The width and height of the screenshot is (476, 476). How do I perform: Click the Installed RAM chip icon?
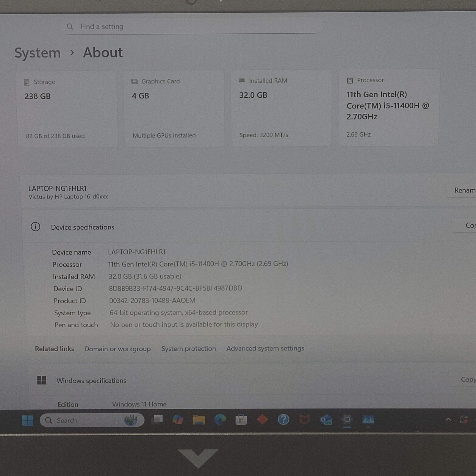(242, 81)
